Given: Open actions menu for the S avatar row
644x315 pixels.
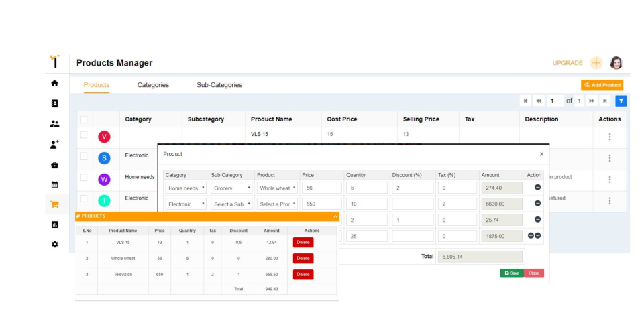Looking at the screenshot, I should point(610,158).
